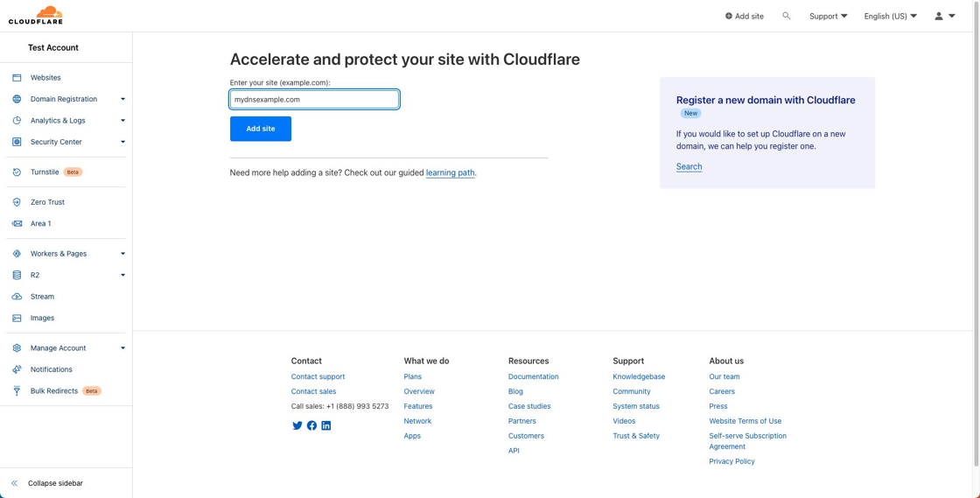
Task: Click the R2 database icon
Action: (17, 275)
